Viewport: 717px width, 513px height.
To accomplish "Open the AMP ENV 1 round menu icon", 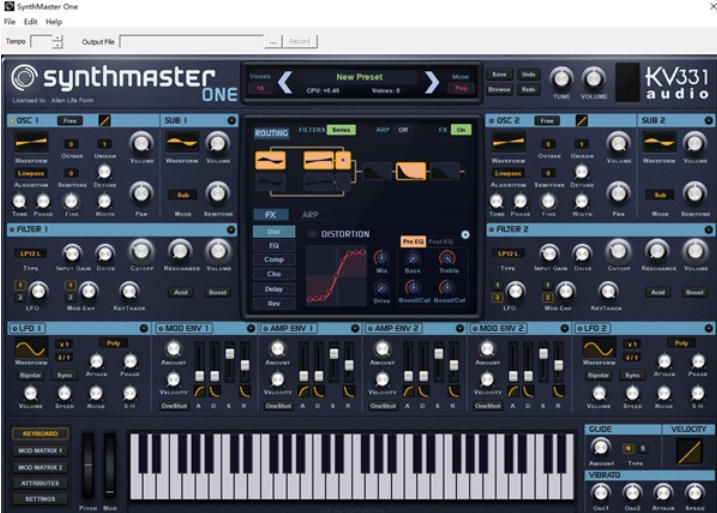I will [355, 328].
